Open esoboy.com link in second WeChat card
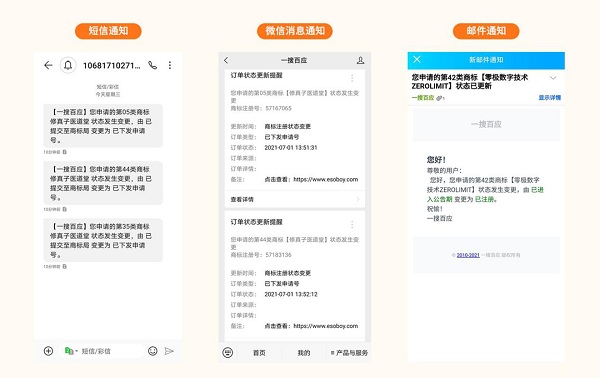The height and width of the screenshot is (378, 600). tap(326, 326)
